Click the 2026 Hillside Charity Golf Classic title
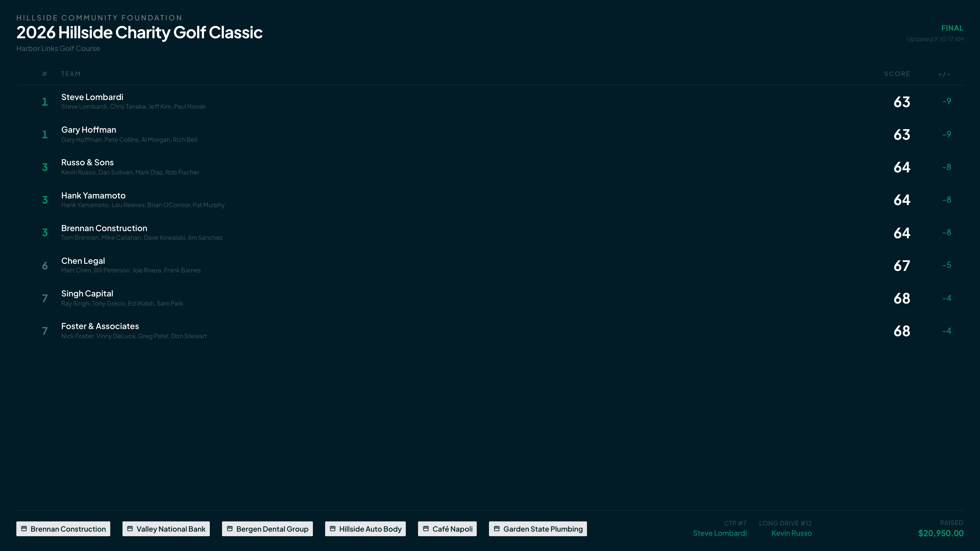 (139, 32)
